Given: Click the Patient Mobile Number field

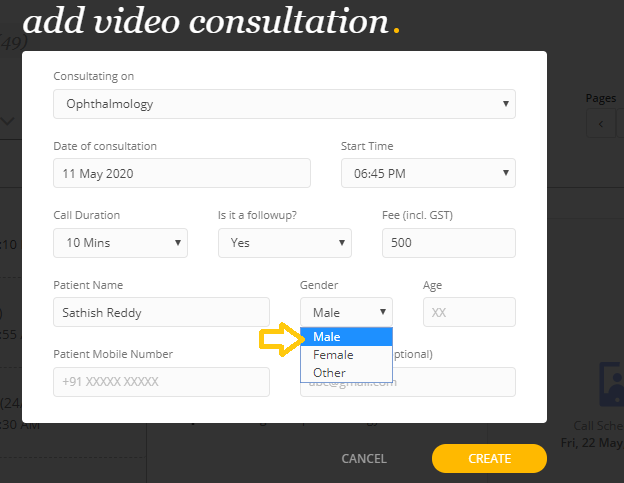Looking at the screenshot, I should 161,382.
